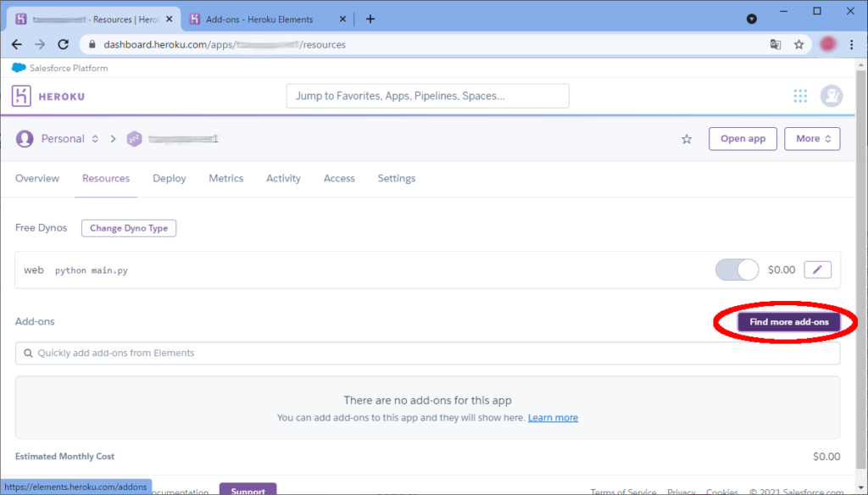
Task: Click the Heroku logo icon
Action: [x=21, y=97]
